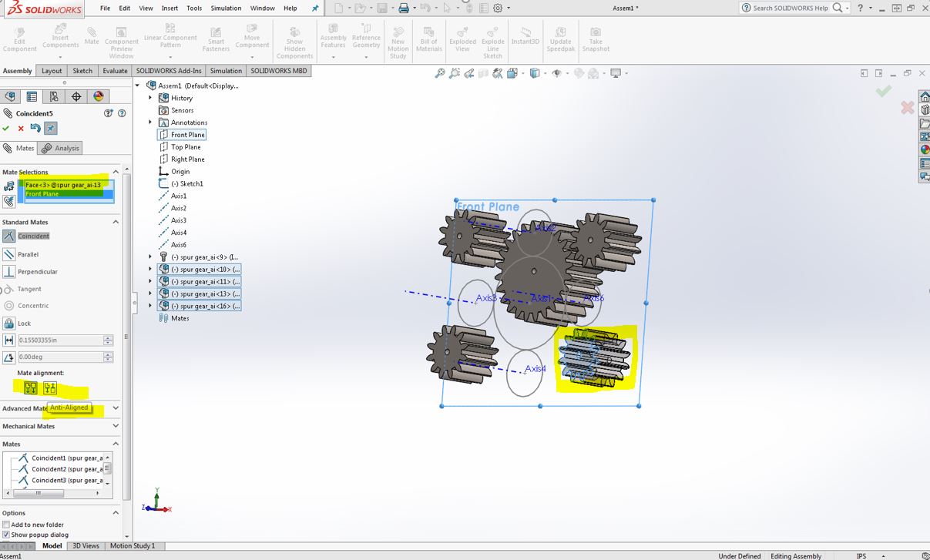
Task: Switch to the Evaluate tab
Action: tap(115, 71)
